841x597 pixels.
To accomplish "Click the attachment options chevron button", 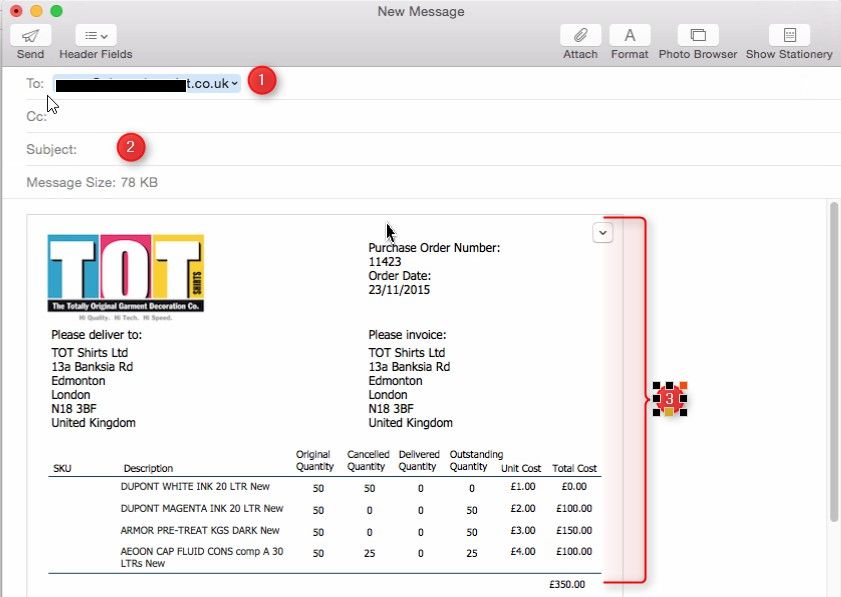I will pos(602,232).
